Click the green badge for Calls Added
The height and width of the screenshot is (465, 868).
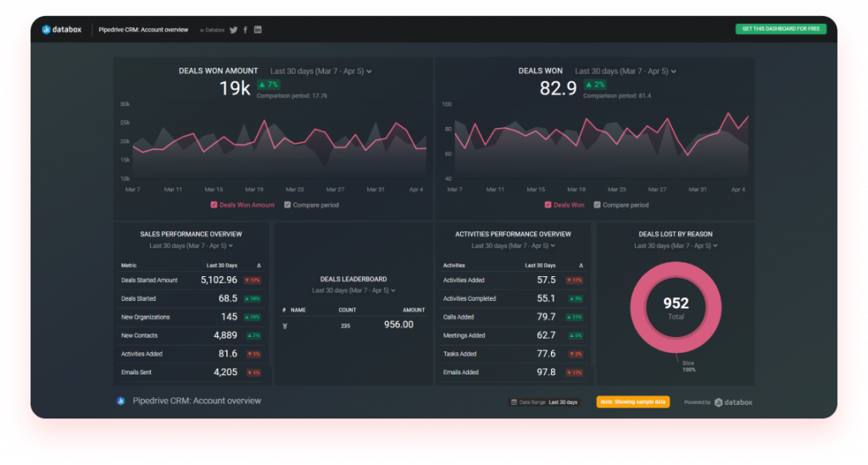pyautogui.click(x=574, y=318)
